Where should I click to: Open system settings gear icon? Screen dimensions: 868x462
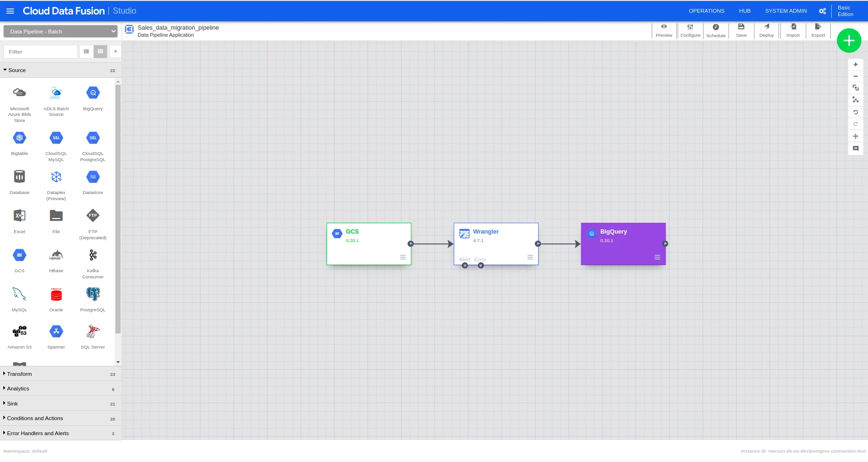coord(822,11)
